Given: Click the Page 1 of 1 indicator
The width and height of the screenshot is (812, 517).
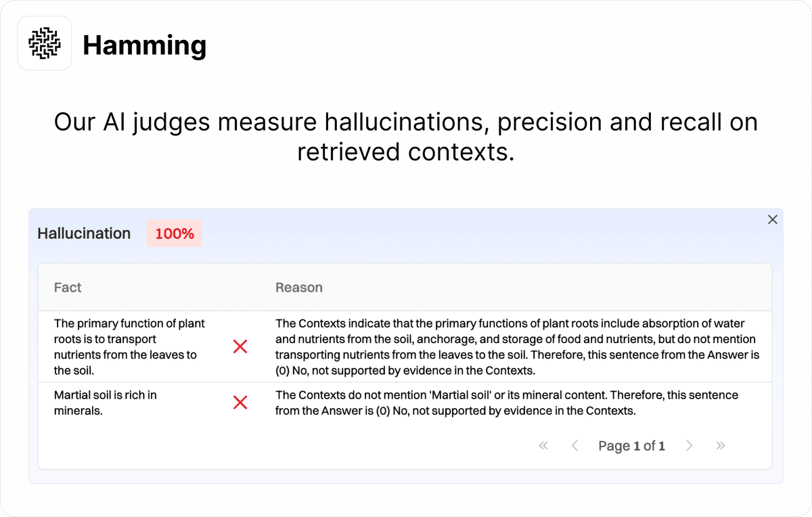Looking at the screenshot, I should 631,446.
